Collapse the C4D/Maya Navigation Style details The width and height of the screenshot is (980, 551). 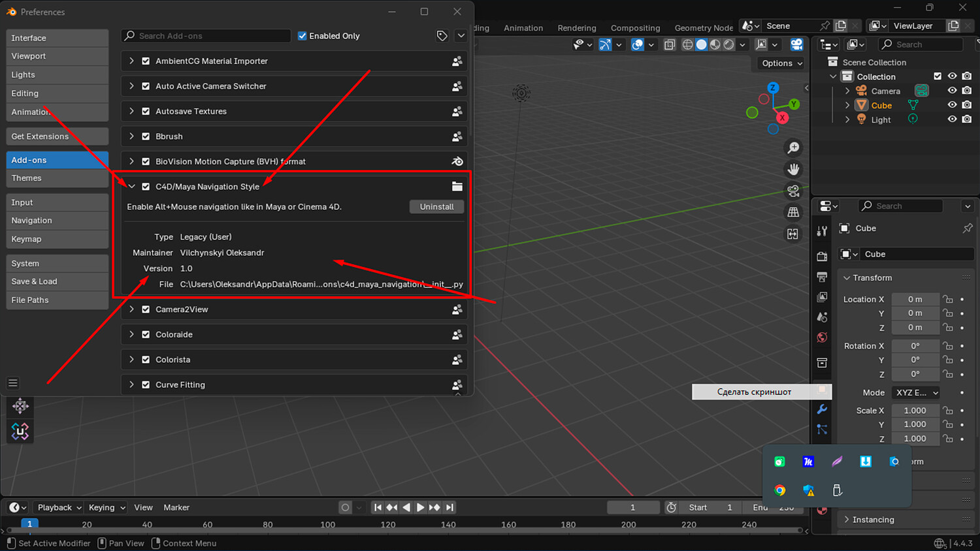[131, 187]
